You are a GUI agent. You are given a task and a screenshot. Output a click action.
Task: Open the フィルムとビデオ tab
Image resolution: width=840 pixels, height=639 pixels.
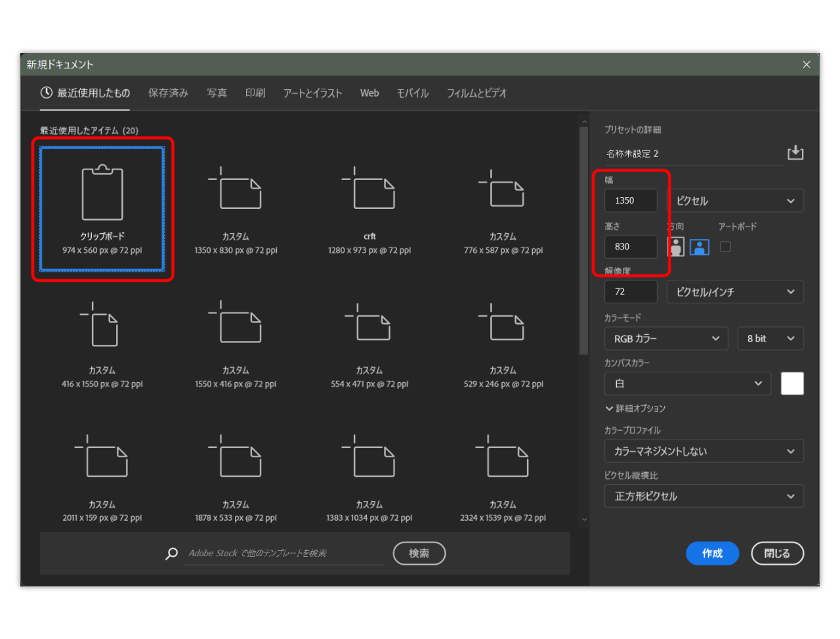(477, 93)
